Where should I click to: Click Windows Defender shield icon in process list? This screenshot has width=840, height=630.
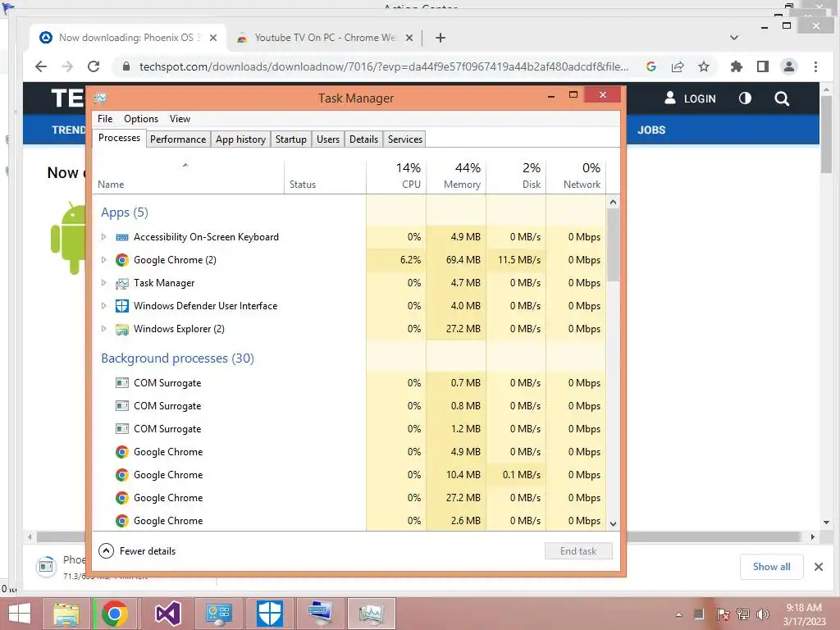(122, 306)
